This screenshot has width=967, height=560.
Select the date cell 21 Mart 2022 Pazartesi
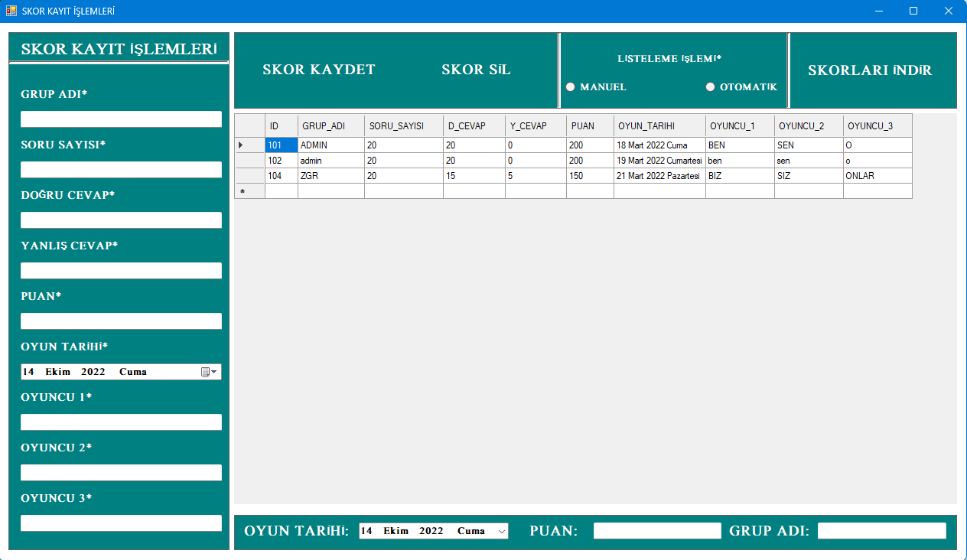(659, 176)
